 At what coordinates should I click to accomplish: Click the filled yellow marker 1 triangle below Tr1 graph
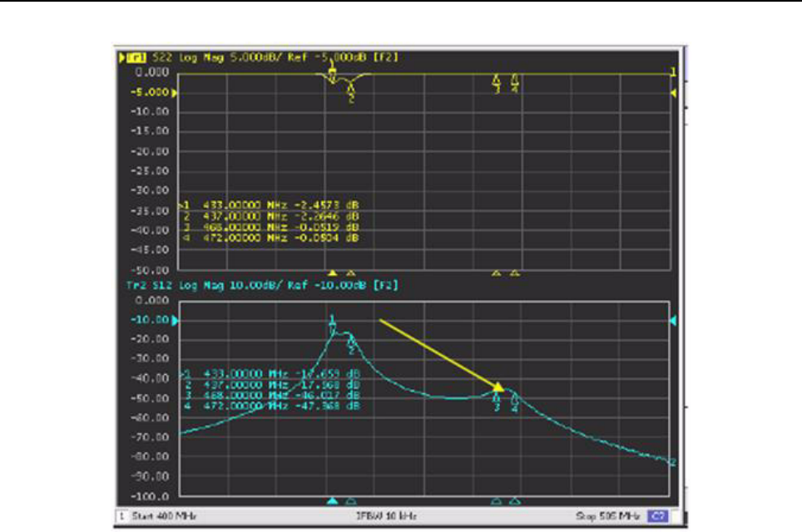(x=332, y=273)
